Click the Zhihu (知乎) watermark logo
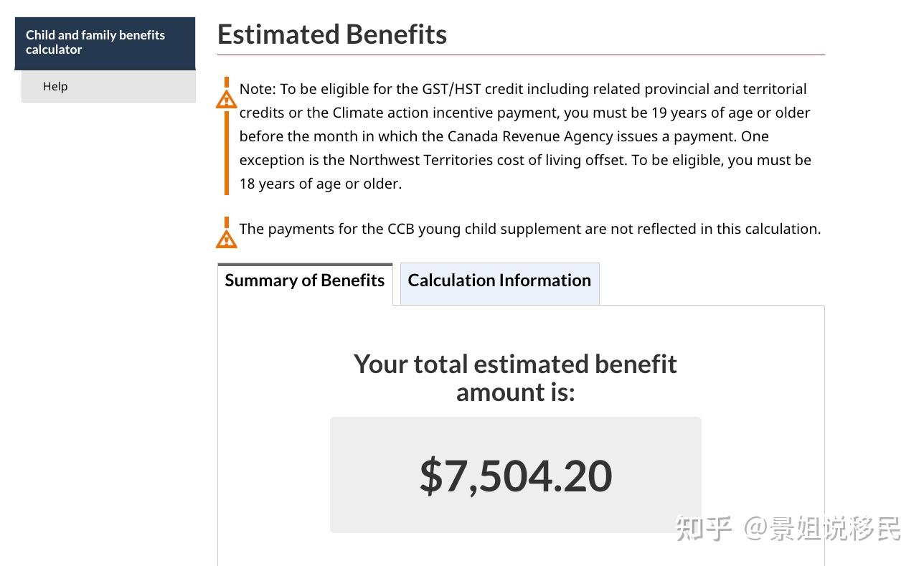Image resolution: width=924 pixels, height=566 pixels. pyautogui.click(x=703, y=529)
